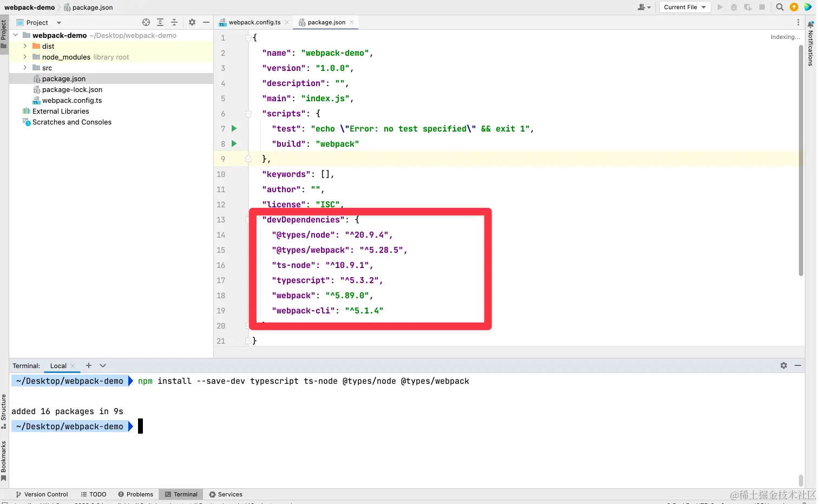820x504 pixels.
Task: Expand the node_modules folder
Action: 25,57
